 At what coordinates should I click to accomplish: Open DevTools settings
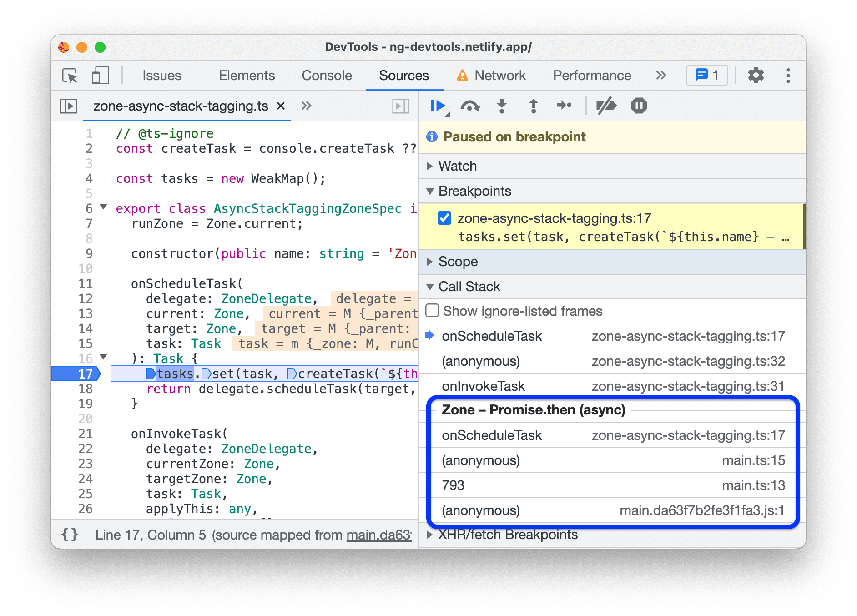[x=756, y=75]
